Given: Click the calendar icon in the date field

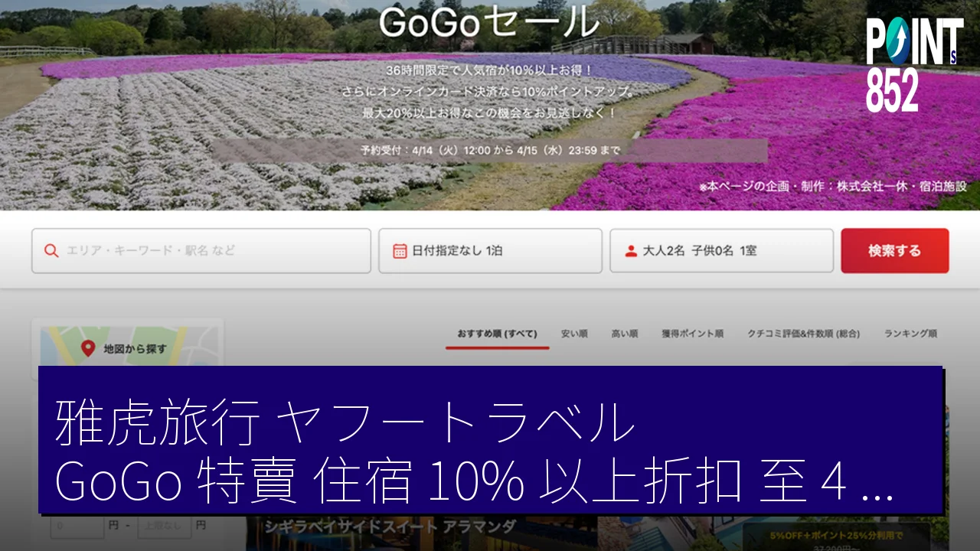Looking at the screenshot, I should pyautogui.click(x=399, y=251).
